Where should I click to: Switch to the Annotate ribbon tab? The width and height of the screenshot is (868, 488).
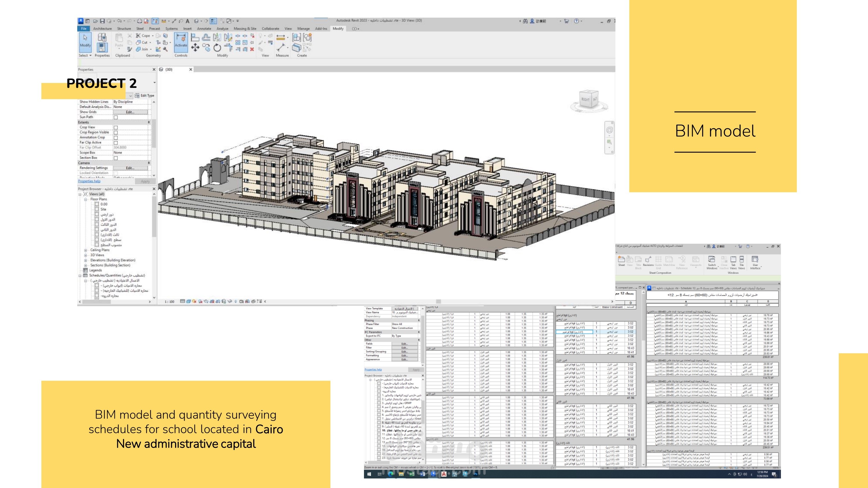(x=204, y=29)
